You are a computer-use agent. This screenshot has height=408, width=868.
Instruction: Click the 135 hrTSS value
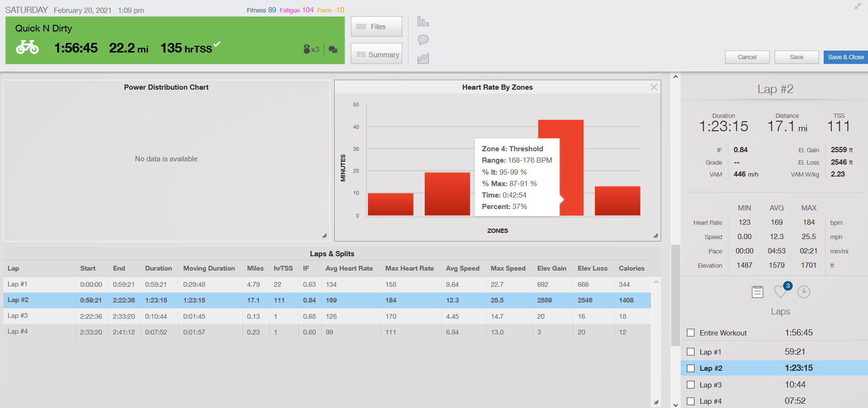click(x=186, y=48)
